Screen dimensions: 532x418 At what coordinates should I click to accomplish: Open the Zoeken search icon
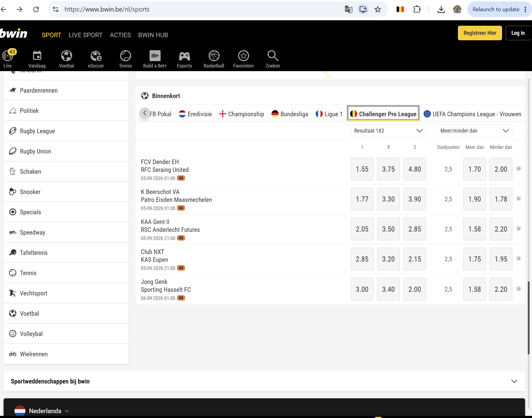coord(273,59)
